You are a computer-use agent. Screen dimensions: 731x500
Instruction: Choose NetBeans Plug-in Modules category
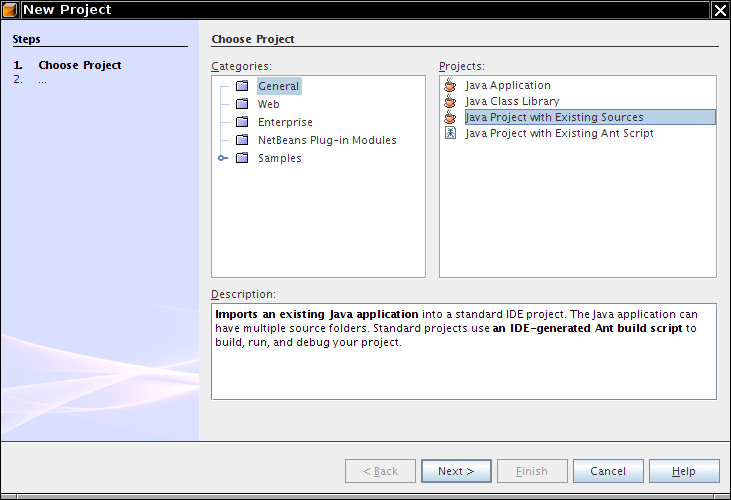point(327,140)
